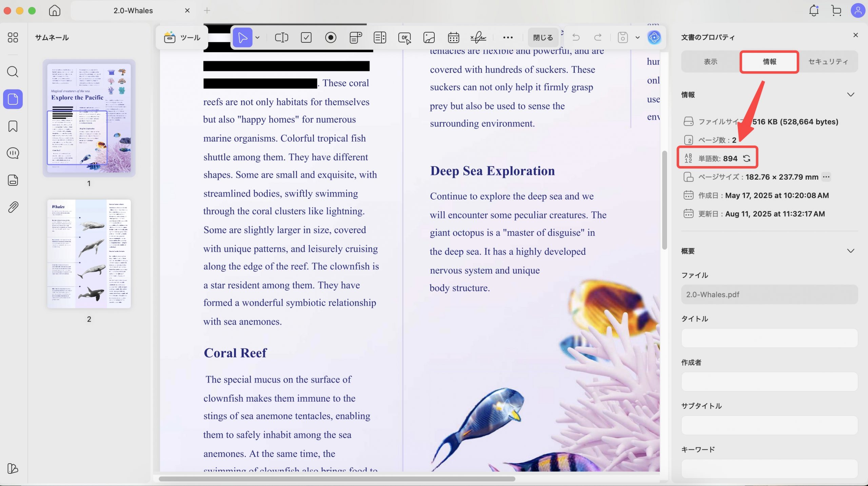Image resolution: width=868 pixels, height=486 pixels.
Task: Open the ツール tools button
Action: [x=182, y=38]
